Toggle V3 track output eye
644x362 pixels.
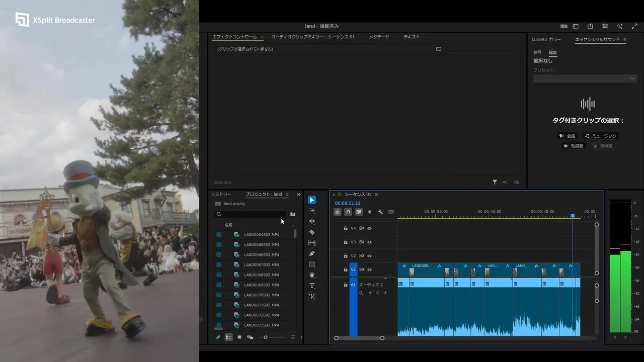[x=369, y=242]
